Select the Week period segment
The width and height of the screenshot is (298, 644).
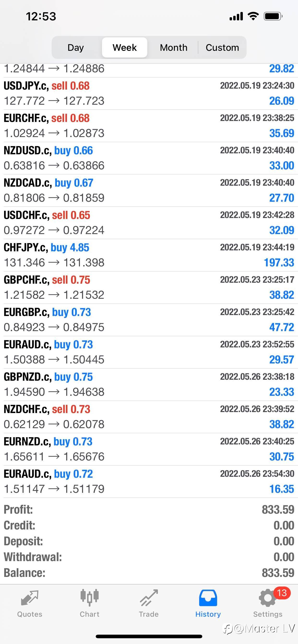(125, 47)
